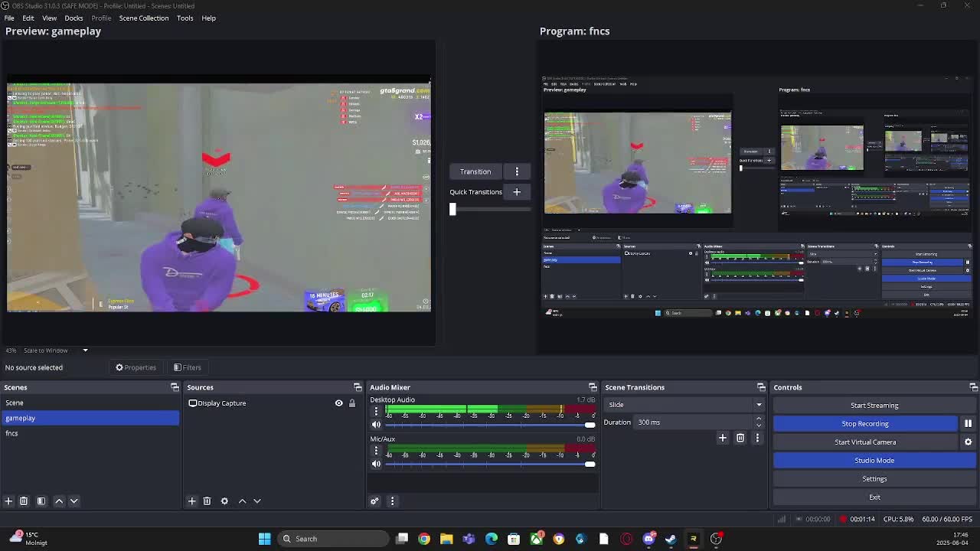Click Start Virtual Camera
The height and width of the screenshot is (551, 980).
point(865,442)
